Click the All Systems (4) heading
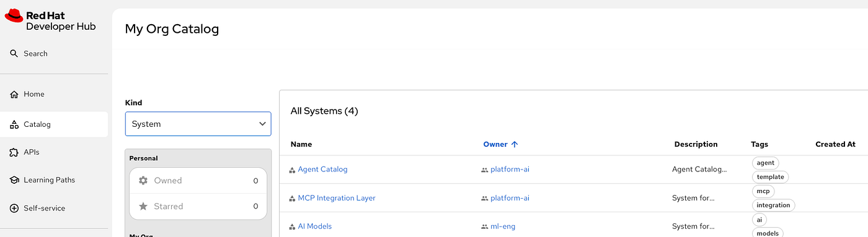The height and width of the screenshot is (237, 868). (324, 111)
